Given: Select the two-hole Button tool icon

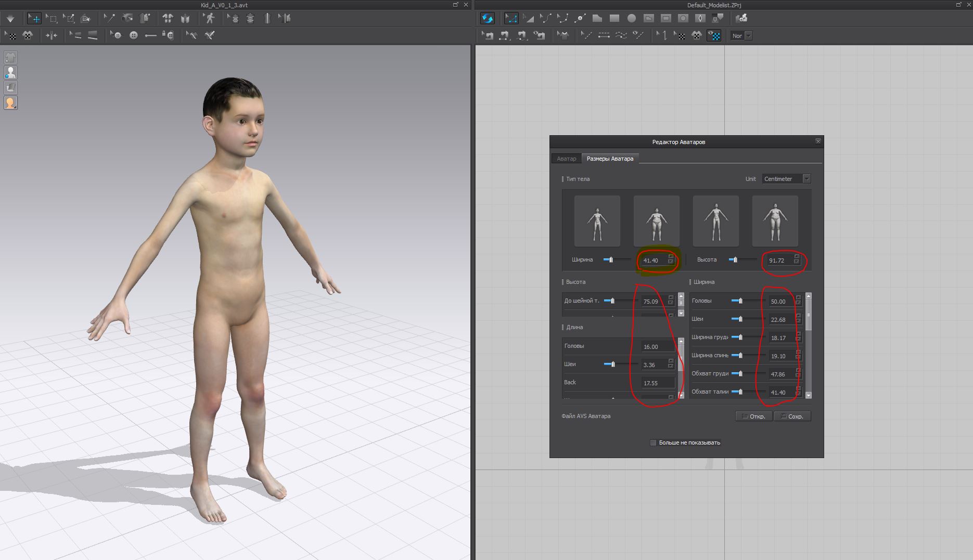Looking at the screenshot, I should point(134,35).
